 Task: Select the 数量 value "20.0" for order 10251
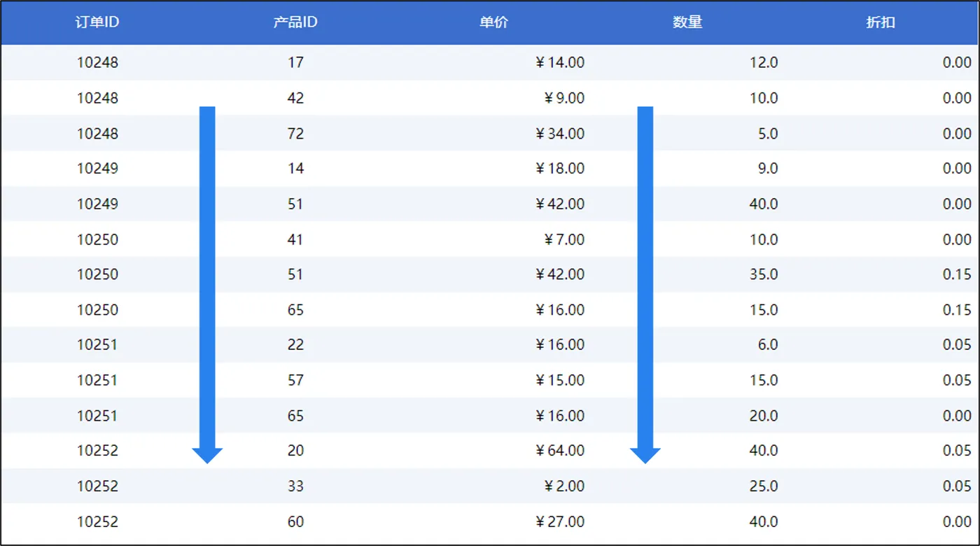(764, 416)
